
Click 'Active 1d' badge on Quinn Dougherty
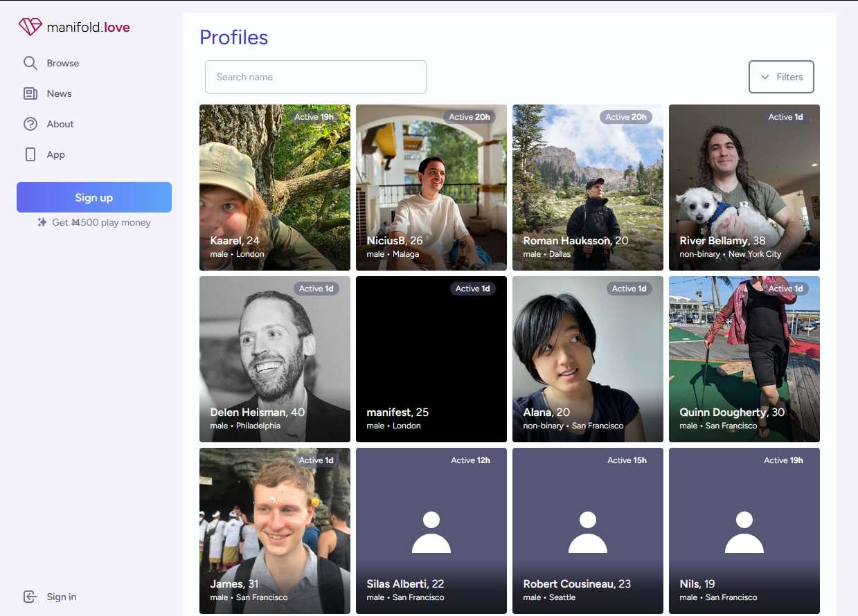[786, 289]
